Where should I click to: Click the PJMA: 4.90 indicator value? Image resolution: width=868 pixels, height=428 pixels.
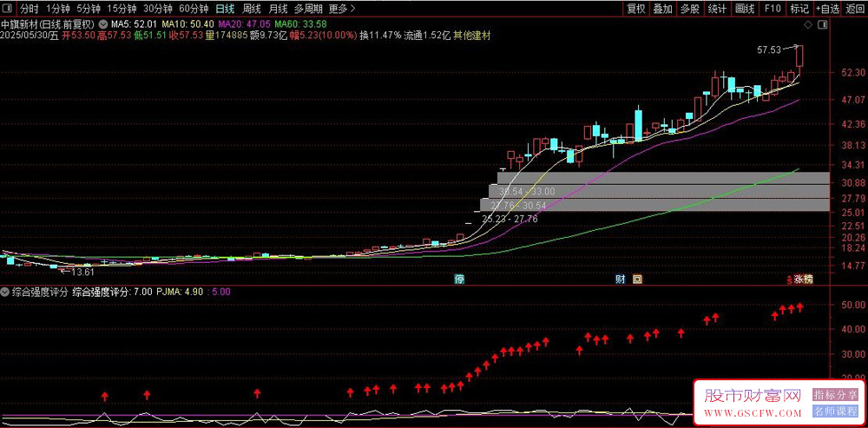tap(178, 292)
